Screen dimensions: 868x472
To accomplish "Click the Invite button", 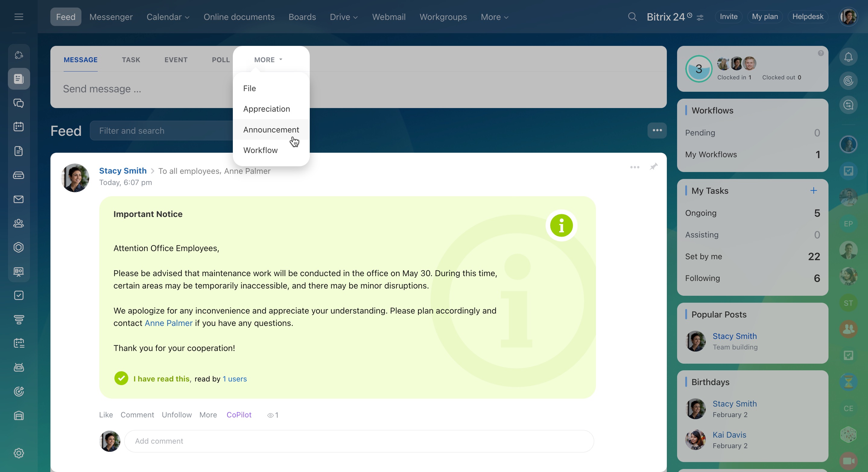I will pos(728,17).
